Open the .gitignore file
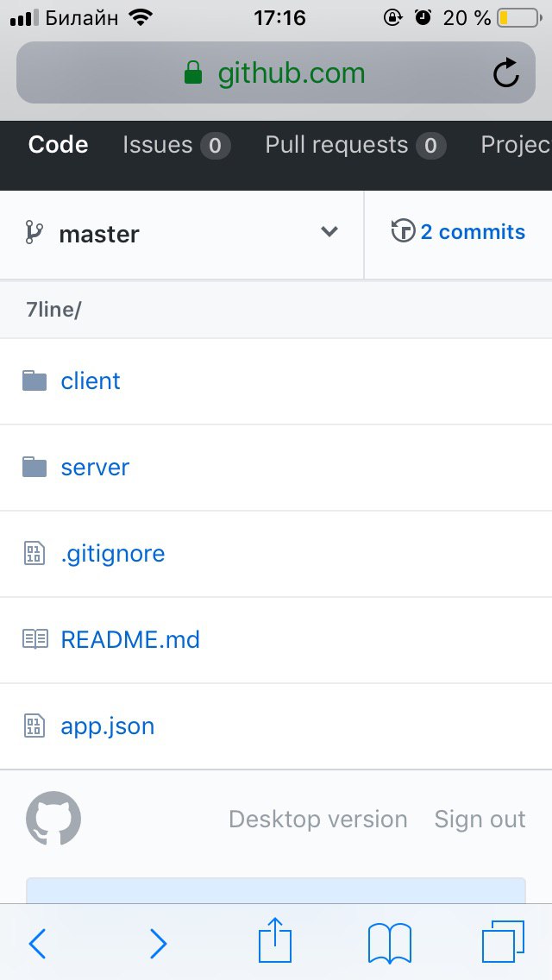552x980 pixels. pyautogui.click(x=112, y=554)
